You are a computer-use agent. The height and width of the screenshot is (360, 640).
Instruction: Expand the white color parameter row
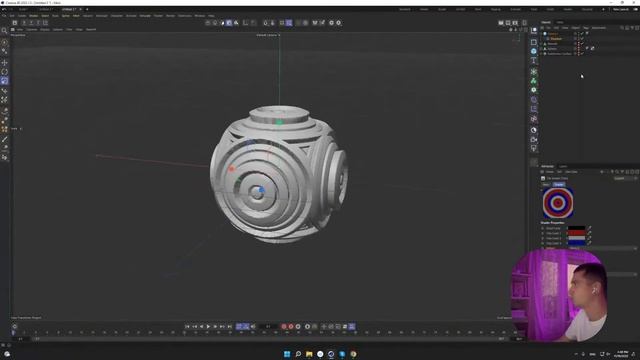click(542, 238)
